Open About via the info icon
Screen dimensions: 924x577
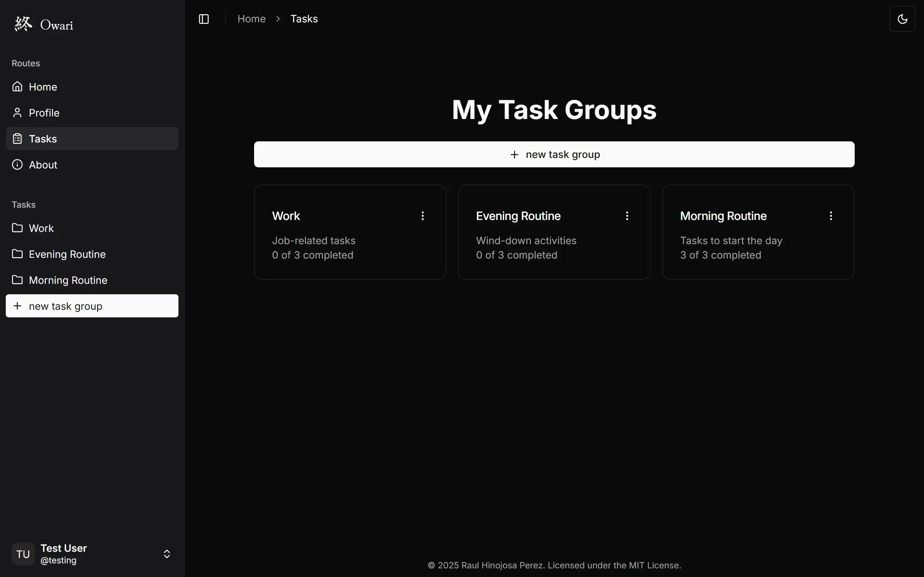[x=17, y=164]
